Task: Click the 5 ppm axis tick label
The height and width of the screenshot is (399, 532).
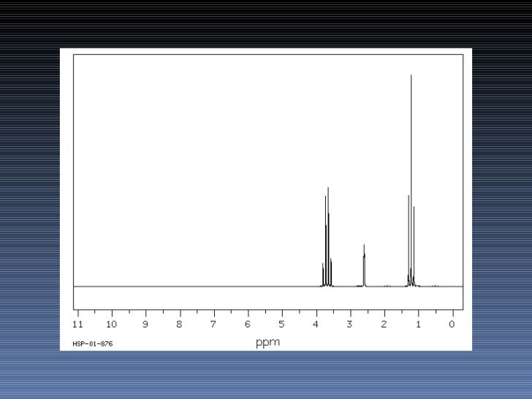Action: [281, 324]
